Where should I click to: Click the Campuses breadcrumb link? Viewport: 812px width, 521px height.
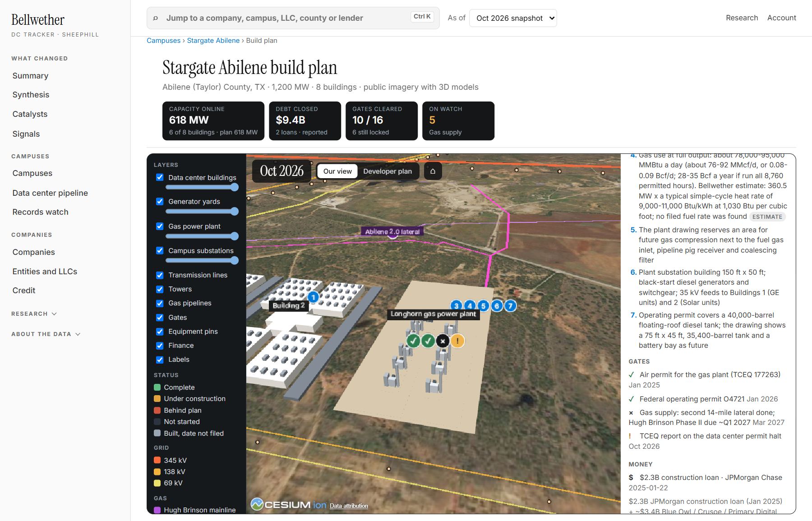[163, 41]
